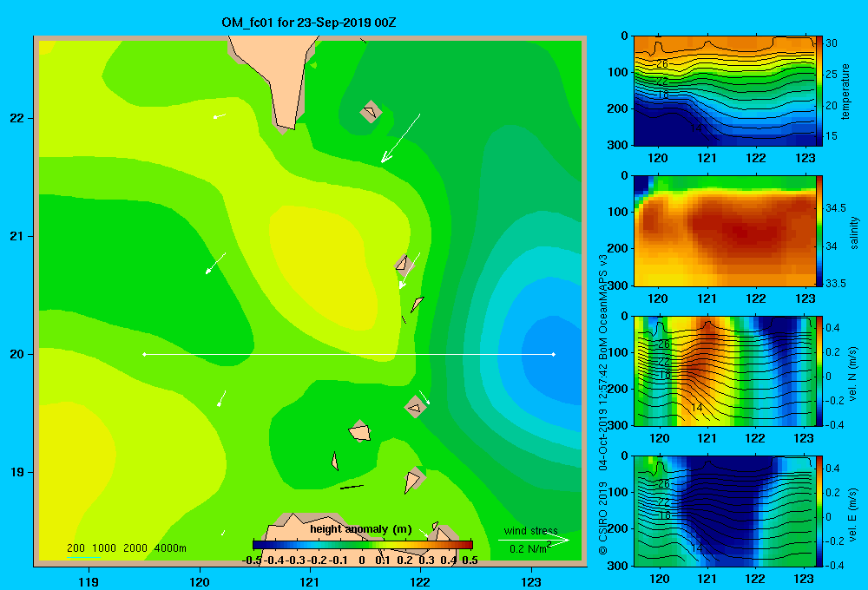
Task: Click the '34.5' tick on the salinity scale
Action: (835, 208)
